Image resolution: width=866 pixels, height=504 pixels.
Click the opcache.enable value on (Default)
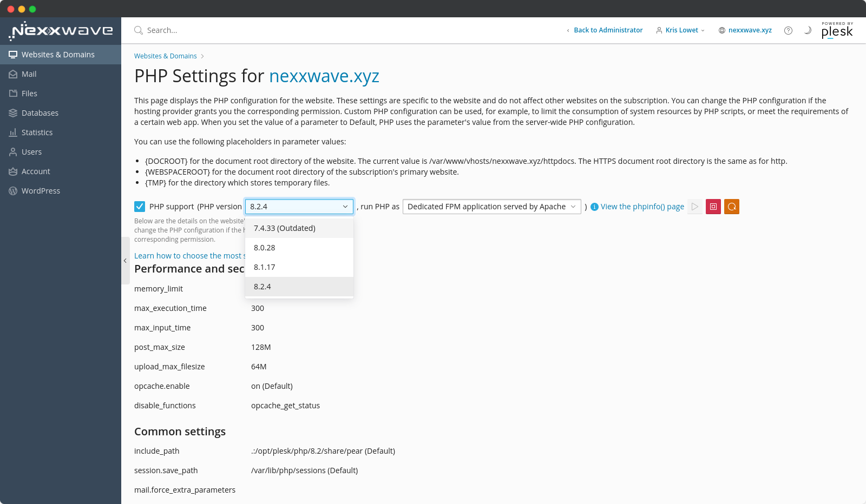click(272, 386)
